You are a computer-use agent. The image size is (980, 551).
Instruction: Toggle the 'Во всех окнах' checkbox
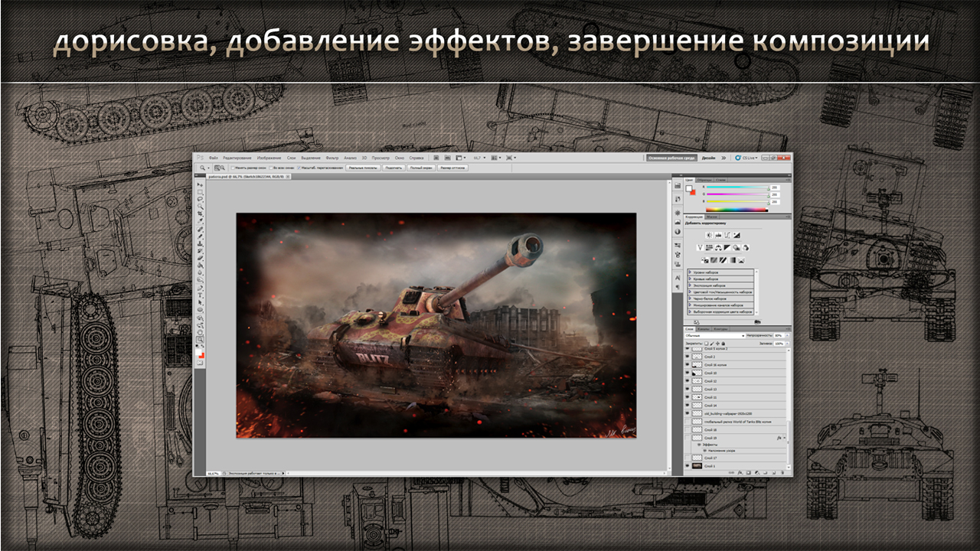270,168
